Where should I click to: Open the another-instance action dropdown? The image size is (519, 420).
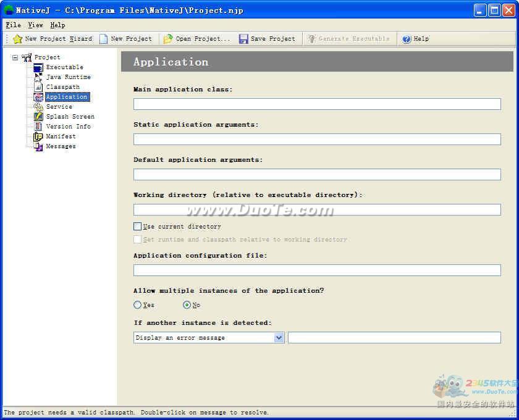pos(279,338)
